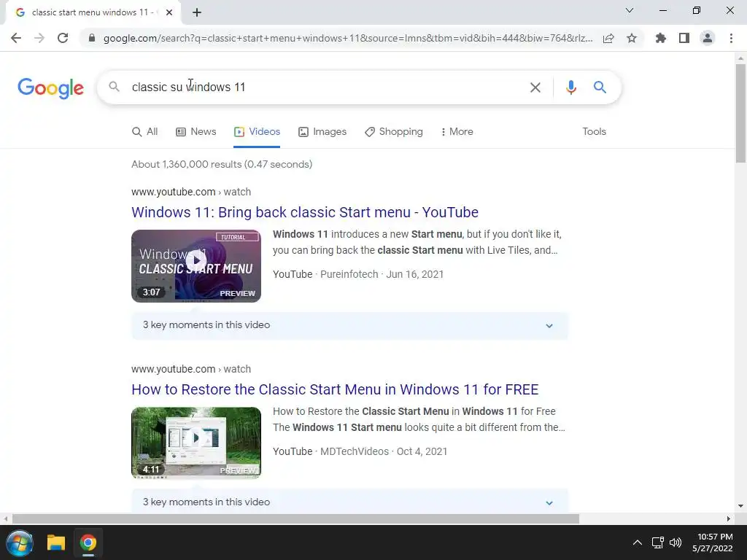
Task: Click the Google logo
Action: [x=50, y=88]
